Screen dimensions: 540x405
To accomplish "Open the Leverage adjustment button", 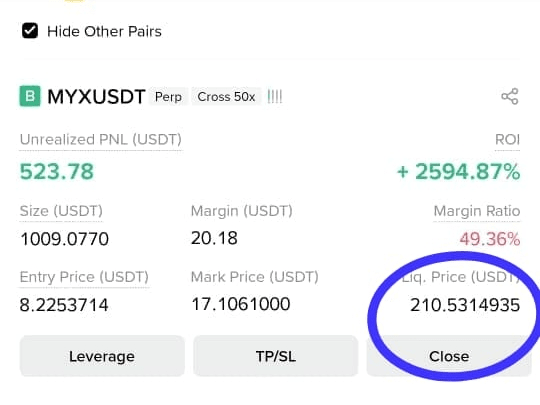I will point(102,356).
